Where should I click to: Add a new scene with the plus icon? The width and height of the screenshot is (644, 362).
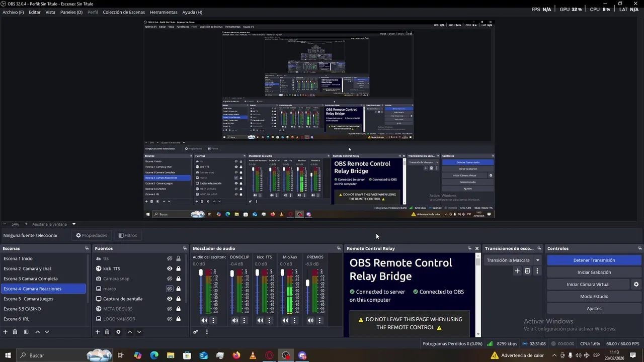coord(6,332)
